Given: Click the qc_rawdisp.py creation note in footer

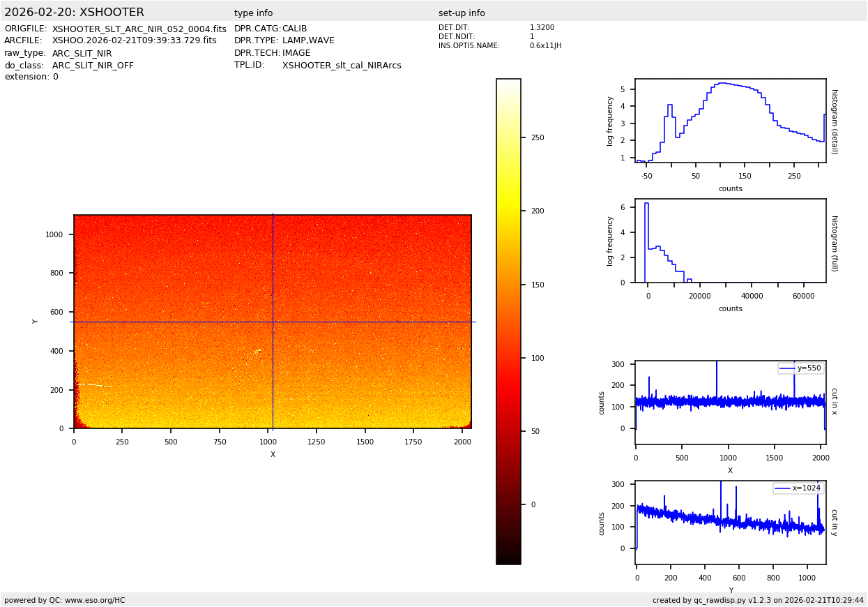Looking at the screenshot, I should click(758, 600).
